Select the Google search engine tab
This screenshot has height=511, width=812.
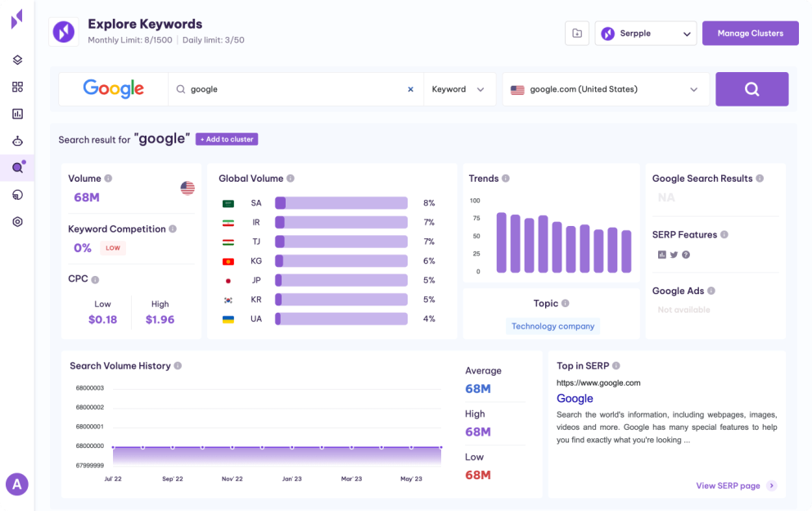point(113,88)
